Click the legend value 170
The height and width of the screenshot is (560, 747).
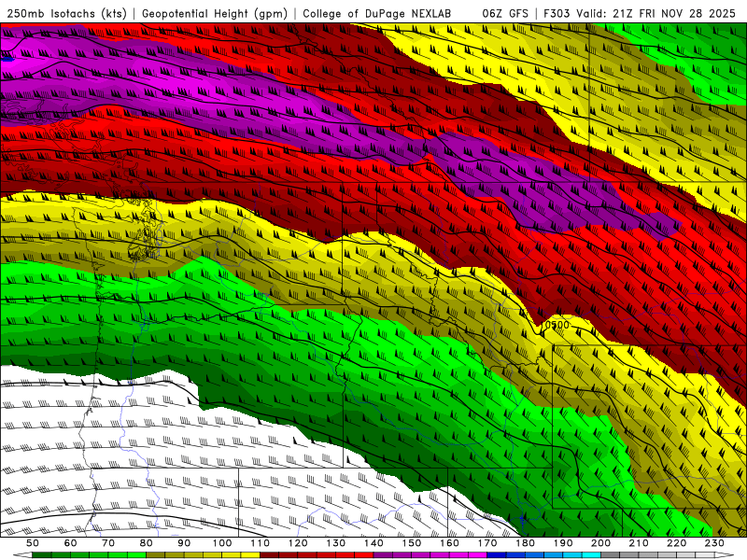(x=487, y=543)
